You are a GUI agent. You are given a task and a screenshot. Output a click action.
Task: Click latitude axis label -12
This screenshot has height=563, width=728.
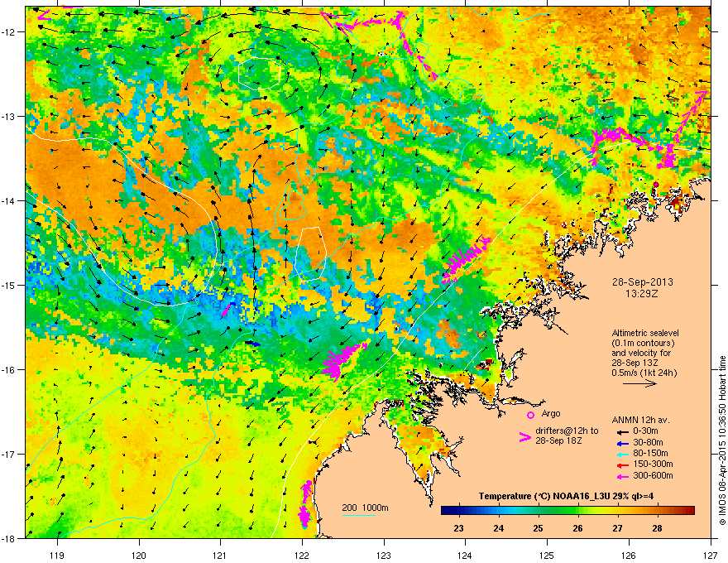tap(9, 32)
